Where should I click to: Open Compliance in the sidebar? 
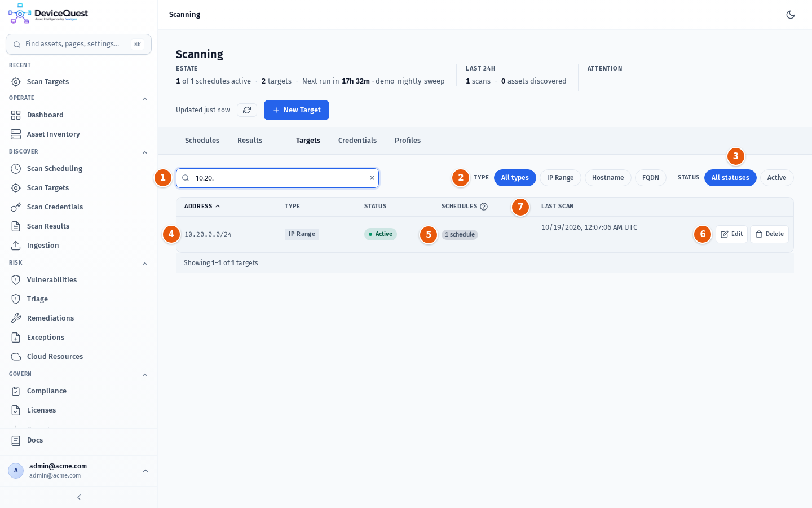[x=78, y=391]
